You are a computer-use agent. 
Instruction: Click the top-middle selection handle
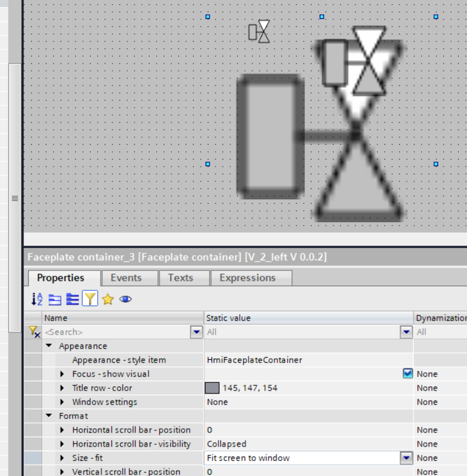click(x=322, y=16)
